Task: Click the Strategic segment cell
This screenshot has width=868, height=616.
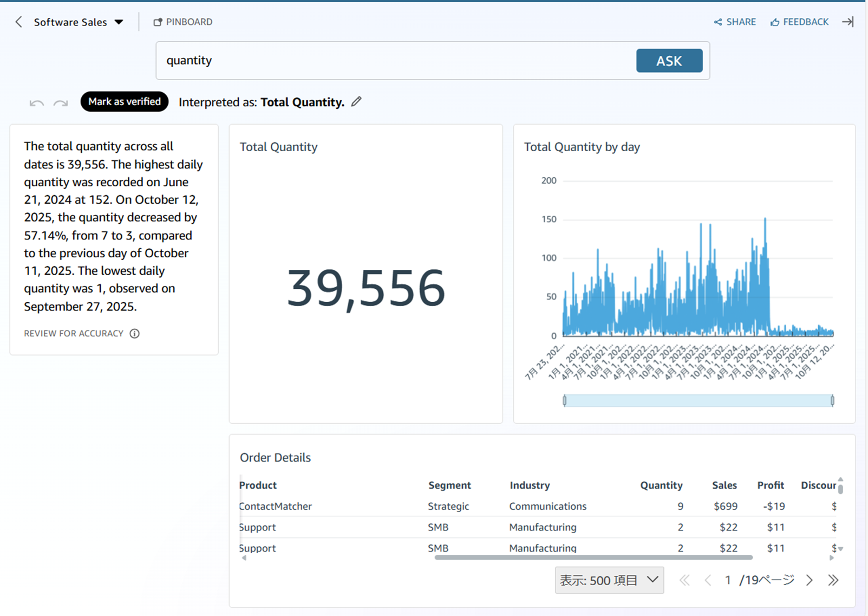Action: pyautogui.click(x=448, y=506)
